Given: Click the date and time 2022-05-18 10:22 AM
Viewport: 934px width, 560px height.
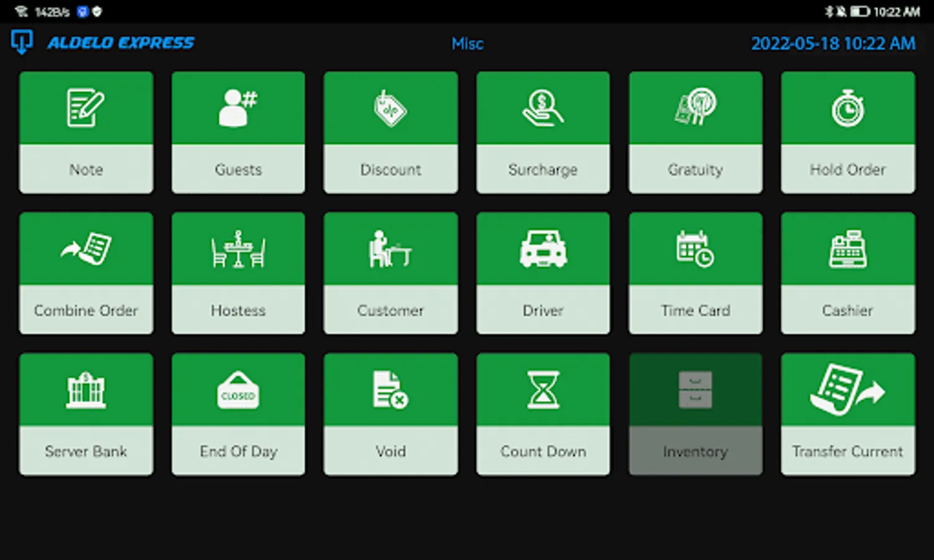Looking at the screenshot, I should click(833, 44).
